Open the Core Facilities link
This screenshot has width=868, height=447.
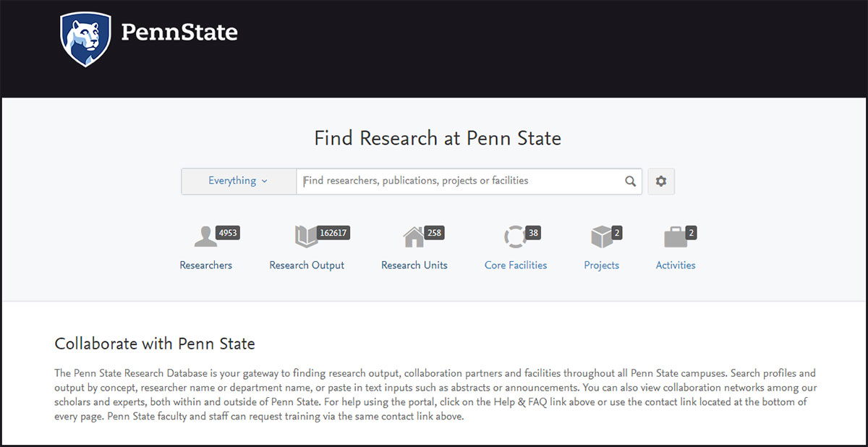click(516, 265)
